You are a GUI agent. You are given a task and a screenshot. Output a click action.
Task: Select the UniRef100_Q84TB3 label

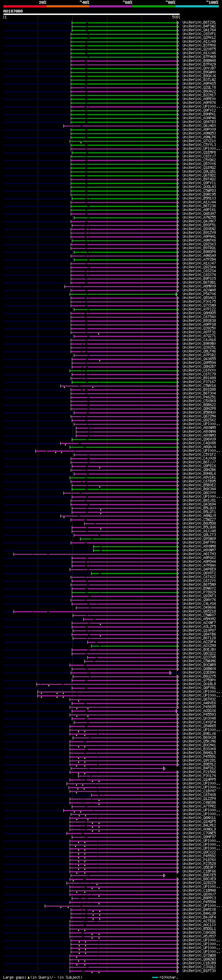[199, 122]
